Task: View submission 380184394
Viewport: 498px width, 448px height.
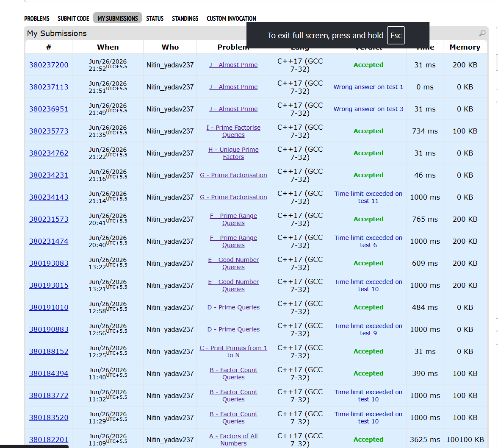Action: (x=49, y=373)
